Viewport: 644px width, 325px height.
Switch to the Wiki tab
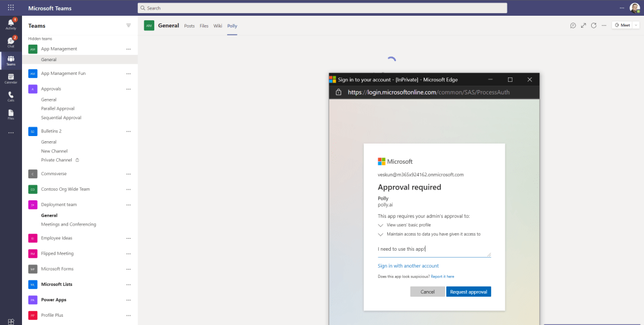click(x=218, y=26)
